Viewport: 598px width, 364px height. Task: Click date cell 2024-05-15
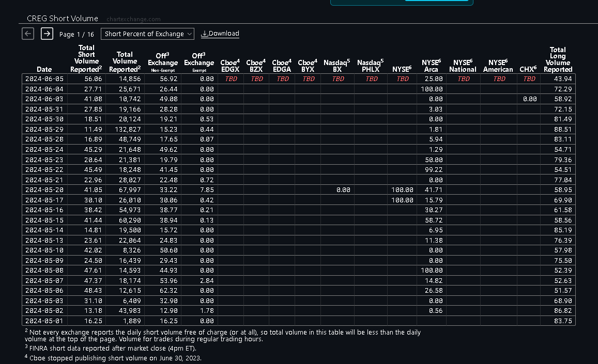[44, 220]
